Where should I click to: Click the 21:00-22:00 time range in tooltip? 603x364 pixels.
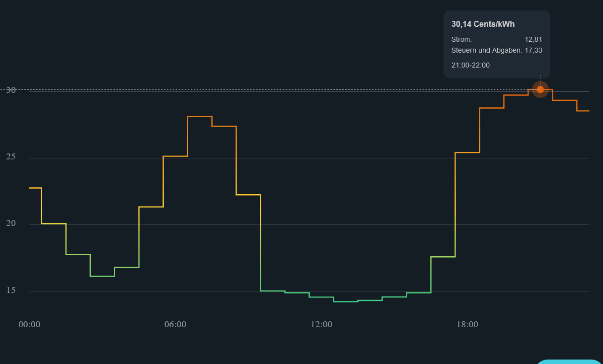pos(470,65)
